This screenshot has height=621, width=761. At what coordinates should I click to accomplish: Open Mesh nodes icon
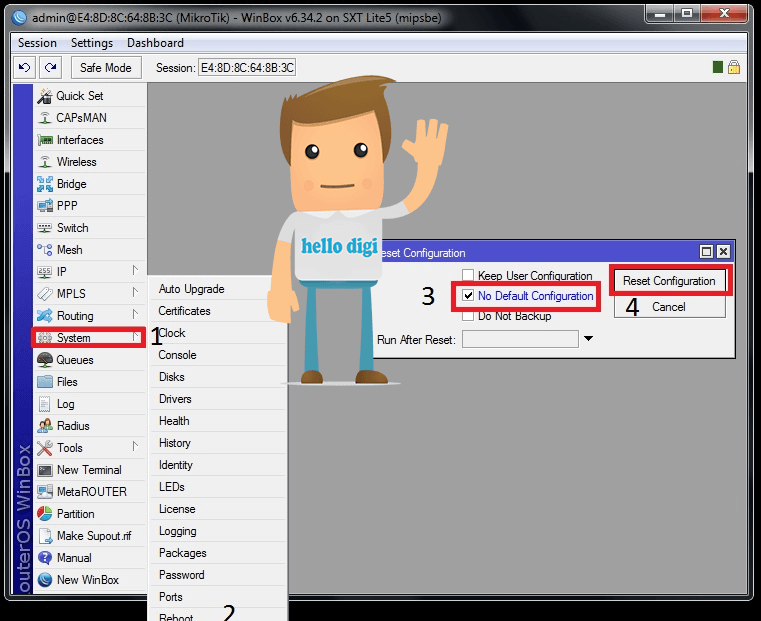(45, 250)
